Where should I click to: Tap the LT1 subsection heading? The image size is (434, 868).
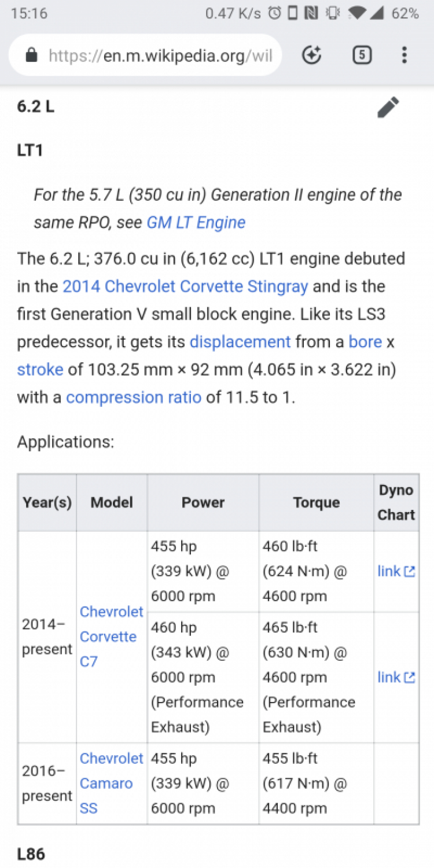tap(30, 150)
